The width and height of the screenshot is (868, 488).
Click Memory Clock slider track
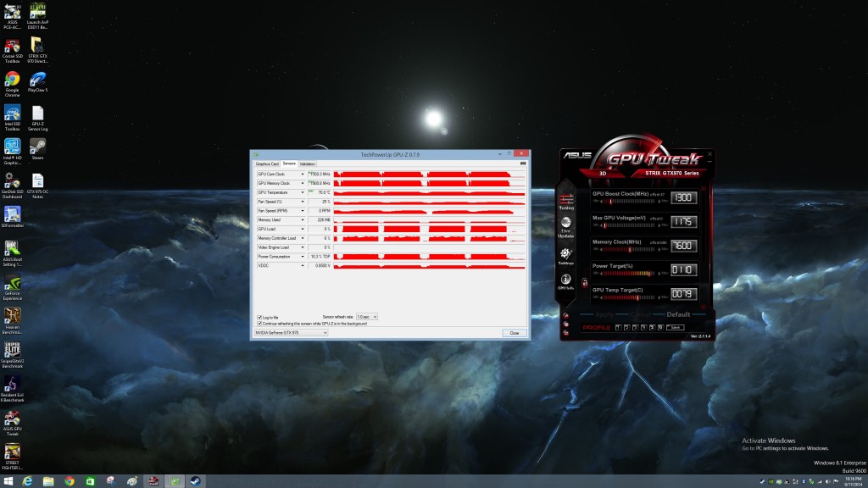pos(631,250)
